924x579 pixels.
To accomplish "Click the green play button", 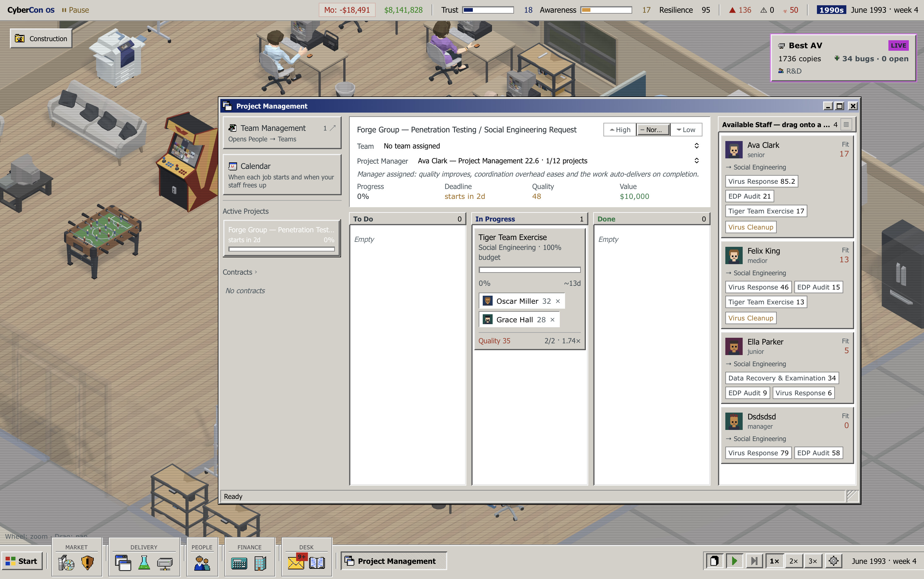I will (x=734, y=561).
